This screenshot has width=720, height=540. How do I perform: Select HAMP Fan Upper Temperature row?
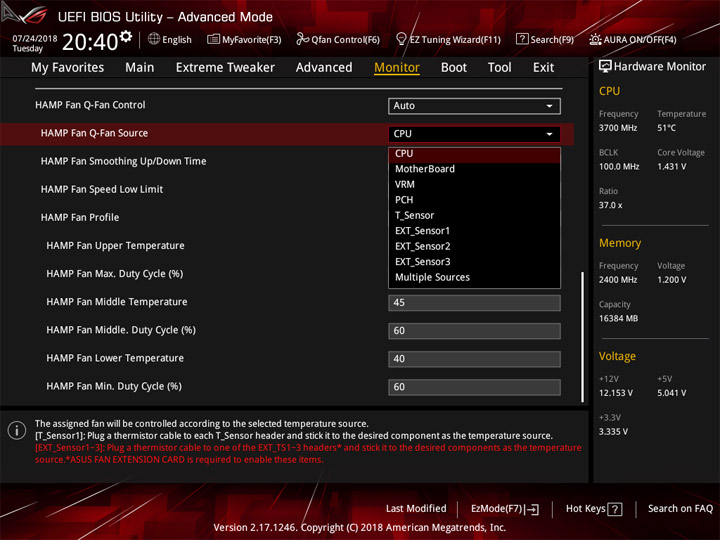point(115,246)
